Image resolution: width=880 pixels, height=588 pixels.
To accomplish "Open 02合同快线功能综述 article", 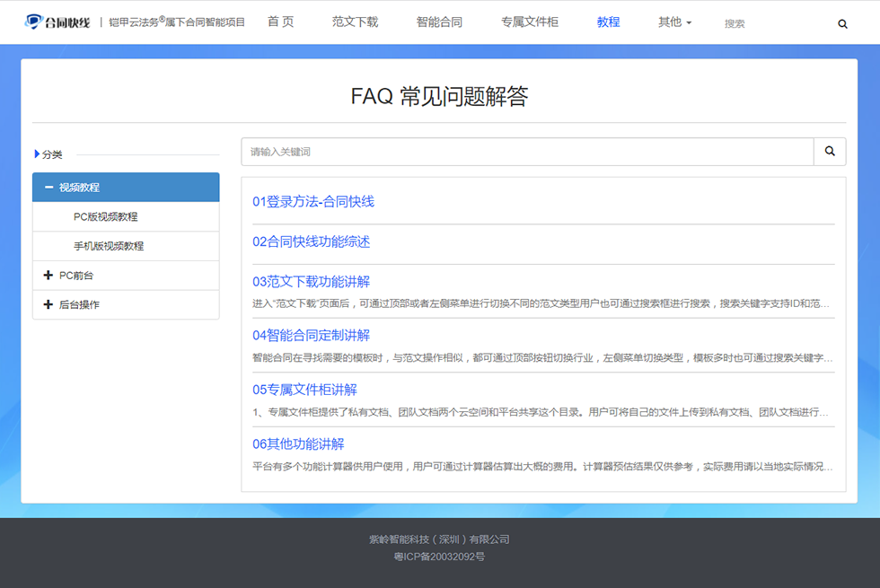I will [x=311, y=241].
